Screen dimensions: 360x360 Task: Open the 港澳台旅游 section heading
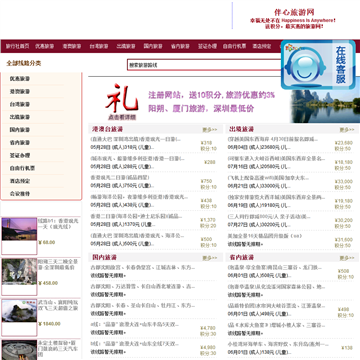pyautogui.click(x=107, y=129)
